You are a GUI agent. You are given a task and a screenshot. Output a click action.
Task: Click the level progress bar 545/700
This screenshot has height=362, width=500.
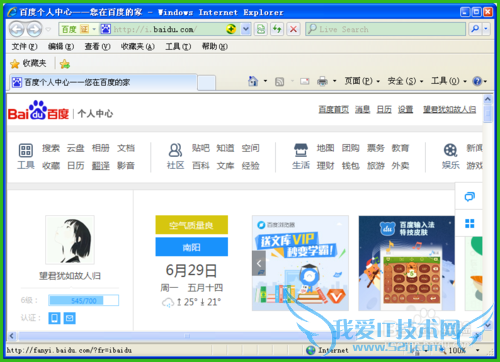[83, 301]
